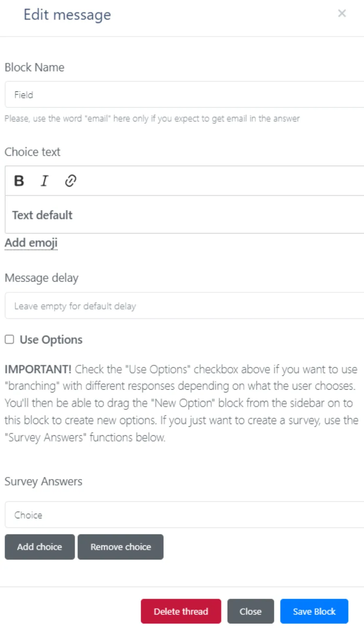This screenshot has width=364, height=636.
Task: Click the red Delete thread button
Action: [181, 611]
